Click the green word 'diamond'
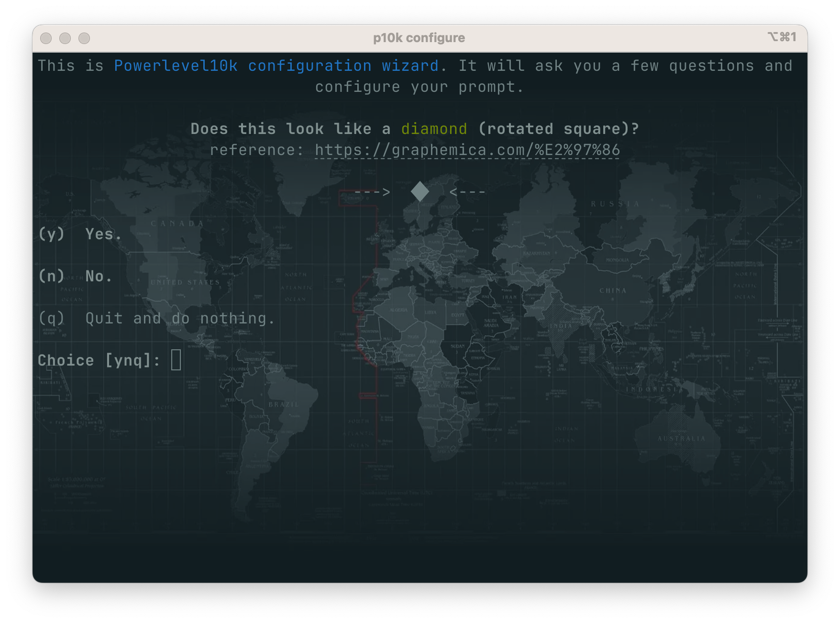Image resolution: width=840 pixels, height=623 pixels. (x=434, y=129)
